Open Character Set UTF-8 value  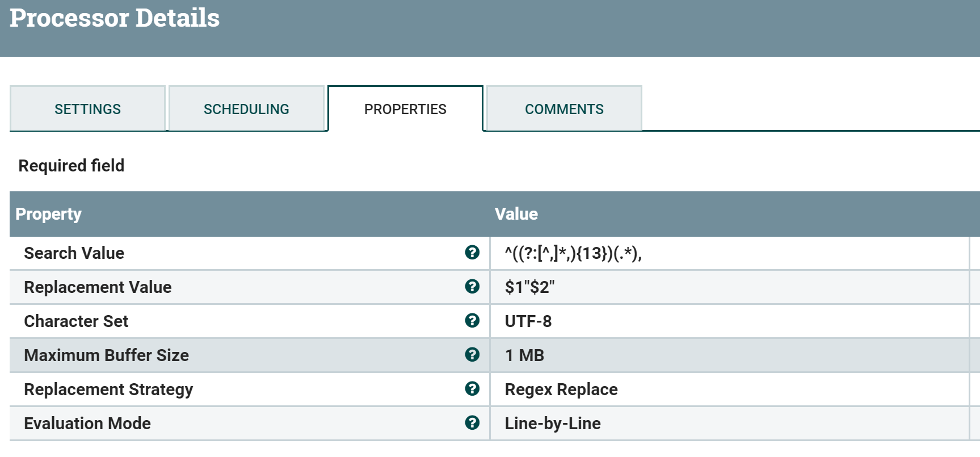coord(528,321)
